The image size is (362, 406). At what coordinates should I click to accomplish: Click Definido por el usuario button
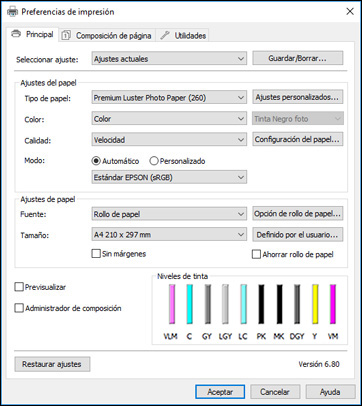(x=298, y=235)
